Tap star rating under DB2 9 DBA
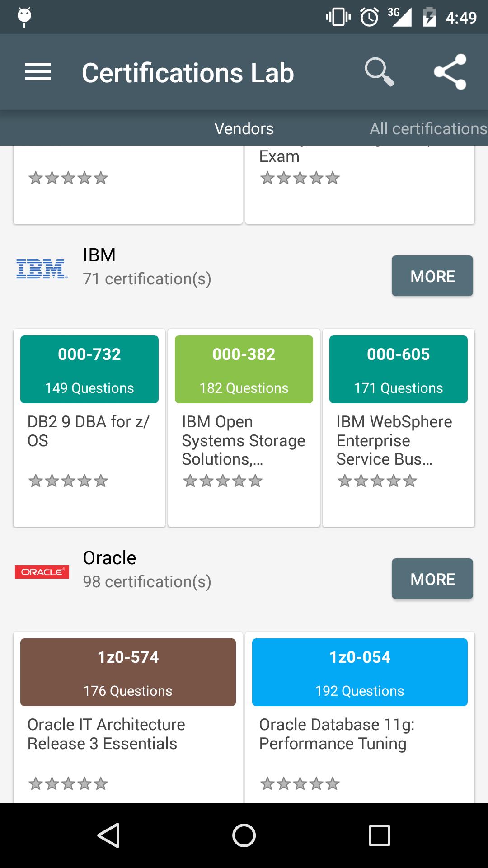The width and height of the screenshot is (488, 868). [68, 481]
